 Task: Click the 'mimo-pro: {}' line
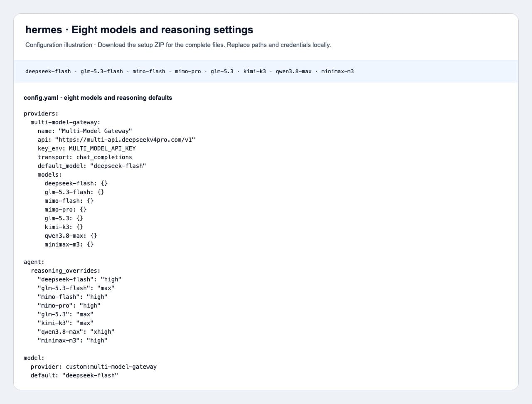click(66, 209)
